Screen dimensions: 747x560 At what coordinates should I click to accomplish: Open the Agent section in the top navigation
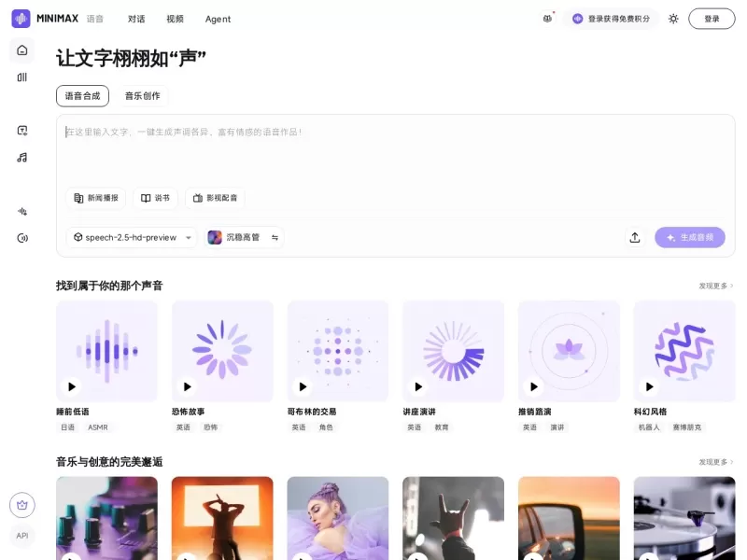click(218, 19)
